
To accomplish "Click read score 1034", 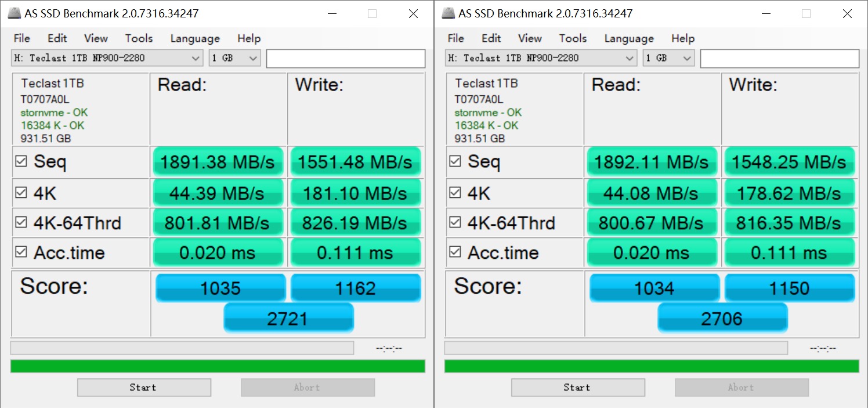I will (654, 288).
